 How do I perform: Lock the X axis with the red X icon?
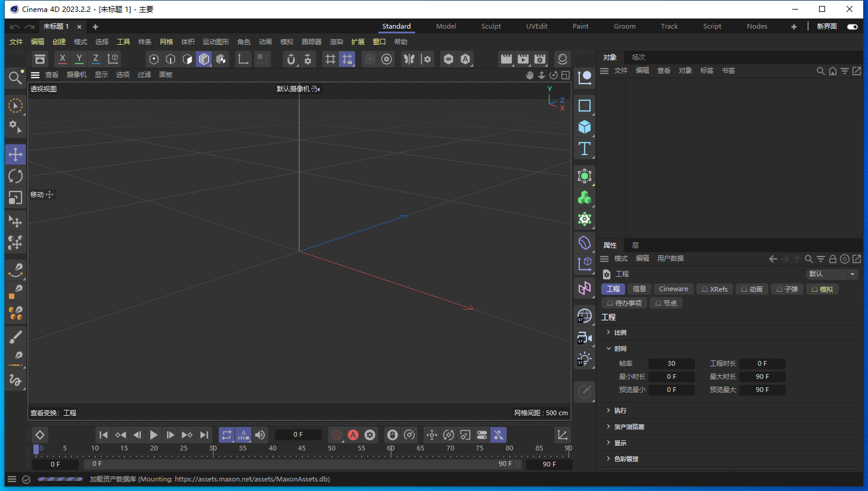tap(62, 58)
